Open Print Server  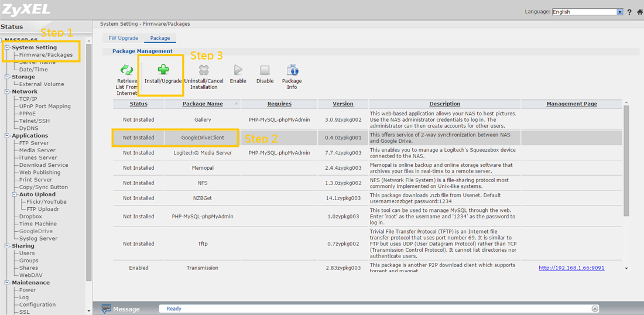36,180
